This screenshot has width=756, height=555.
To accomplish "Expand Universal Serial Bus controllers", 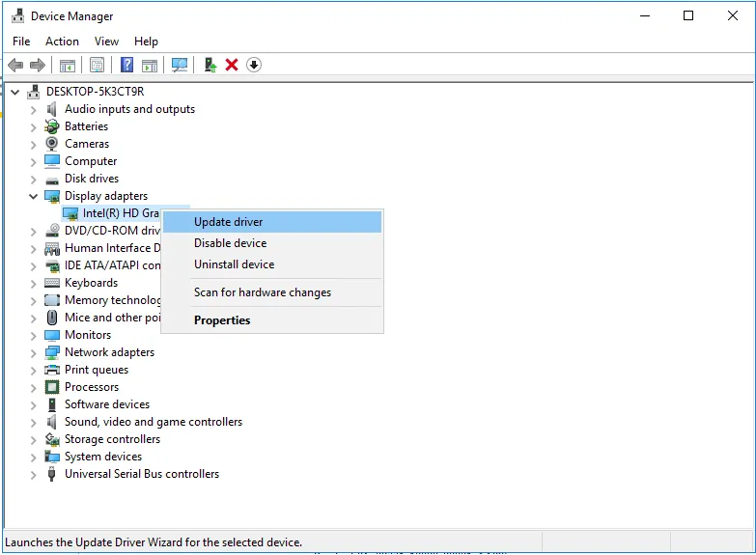I will pyautogui.click(x=34, y=474).
